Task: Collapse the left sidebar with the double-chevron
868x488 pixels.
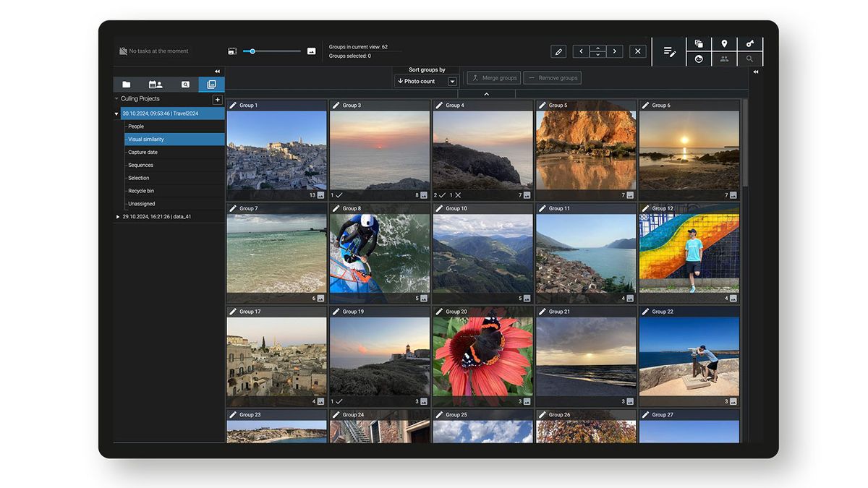Action: pos(216,72)
